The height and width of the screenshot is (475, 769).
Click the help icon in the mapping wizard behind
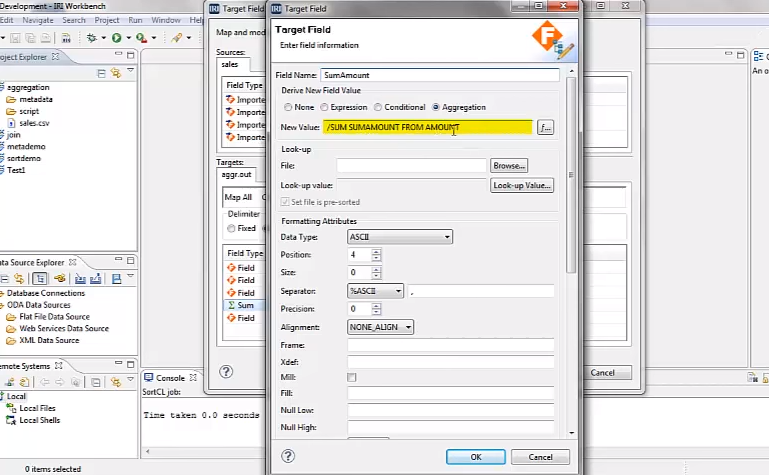click(226, 372)
